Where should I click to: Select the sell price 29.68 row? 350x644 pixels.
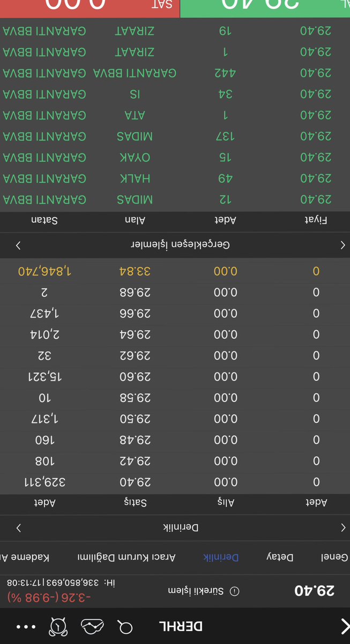point(175,292)
